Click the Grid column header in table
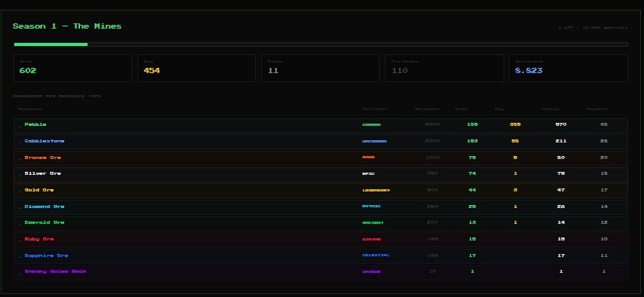Image resolution: width=644 pixels, height=297 pixels. pos(461,109)
